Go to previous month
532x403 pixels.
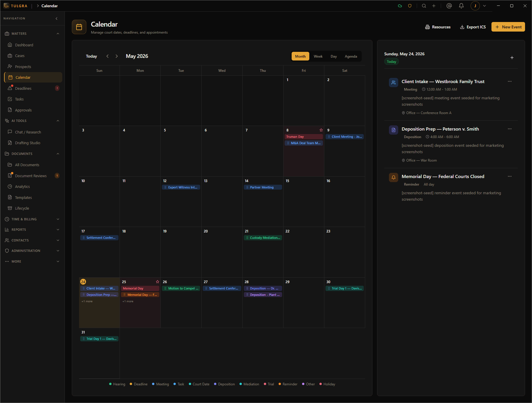107,56
